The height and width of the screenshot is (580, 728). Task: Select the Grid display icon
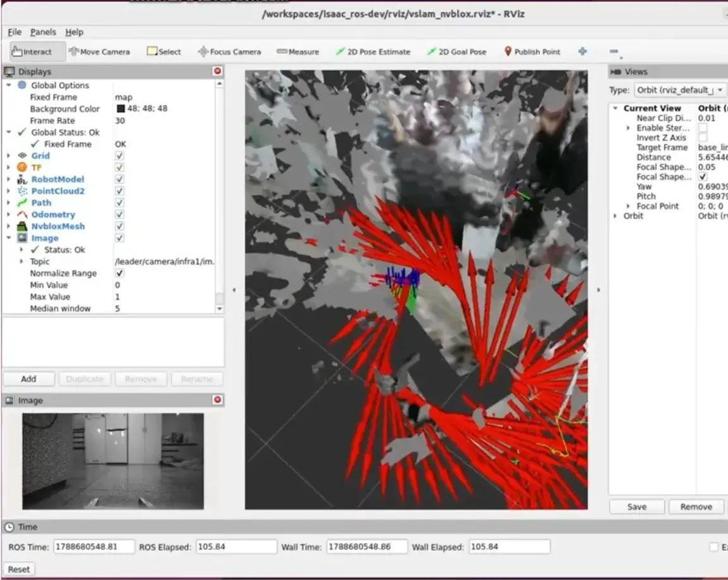coord(22,156)
